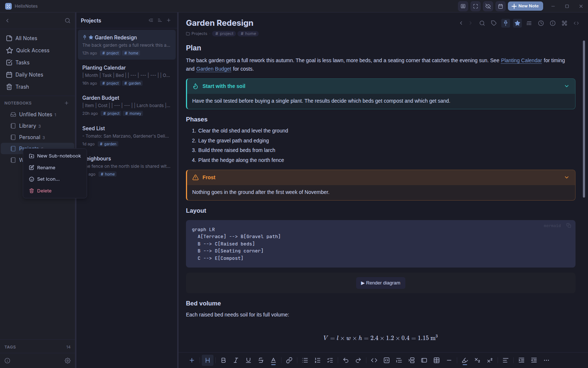Open the graph view command-shaped icon
588x368 pixels.
coord(564,23)
